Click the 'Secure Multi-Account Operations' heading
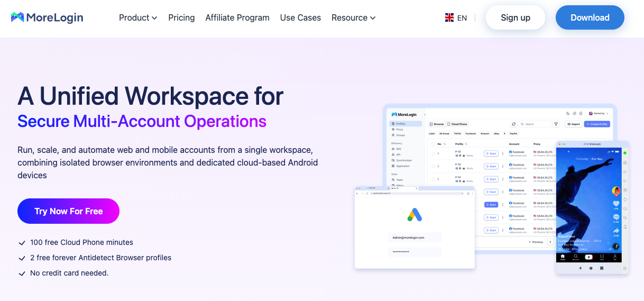Viewport: 644px width, 301px height. [x=142, y=121]
